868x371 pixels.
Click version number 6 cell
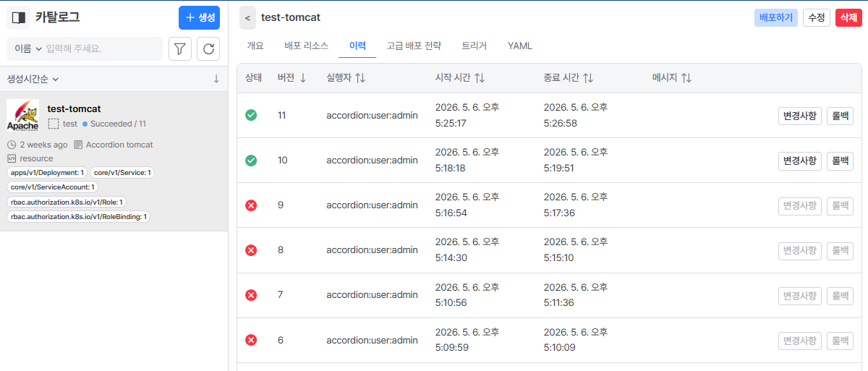(x=281, y=340)
